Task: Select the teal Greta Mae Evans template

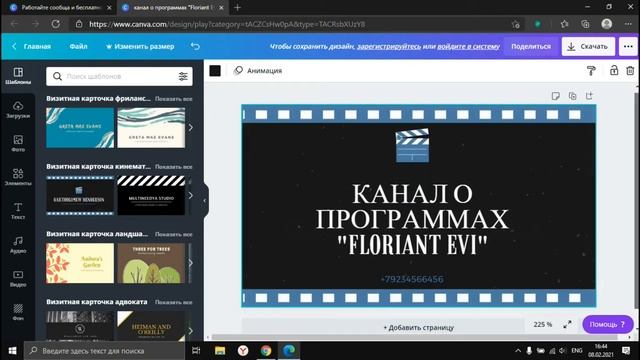Action: pyautogui.click(x=80, y=128)
